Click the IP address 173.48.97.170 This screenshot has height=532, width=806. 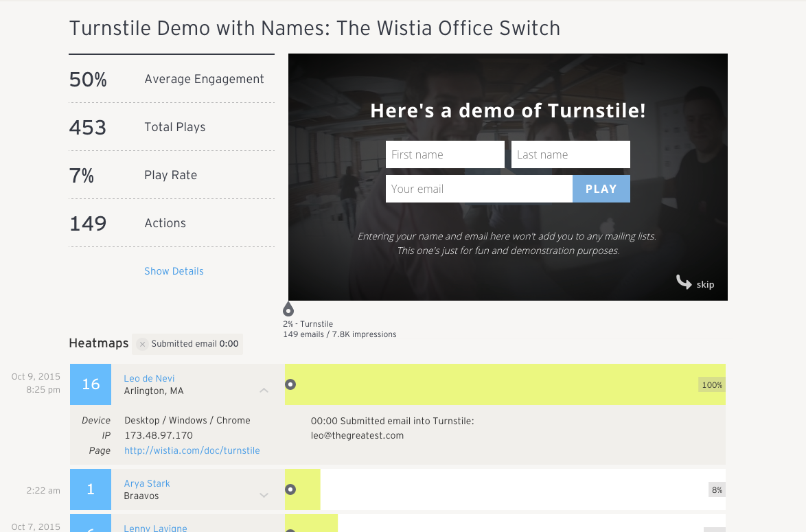[x=159, y=435]
